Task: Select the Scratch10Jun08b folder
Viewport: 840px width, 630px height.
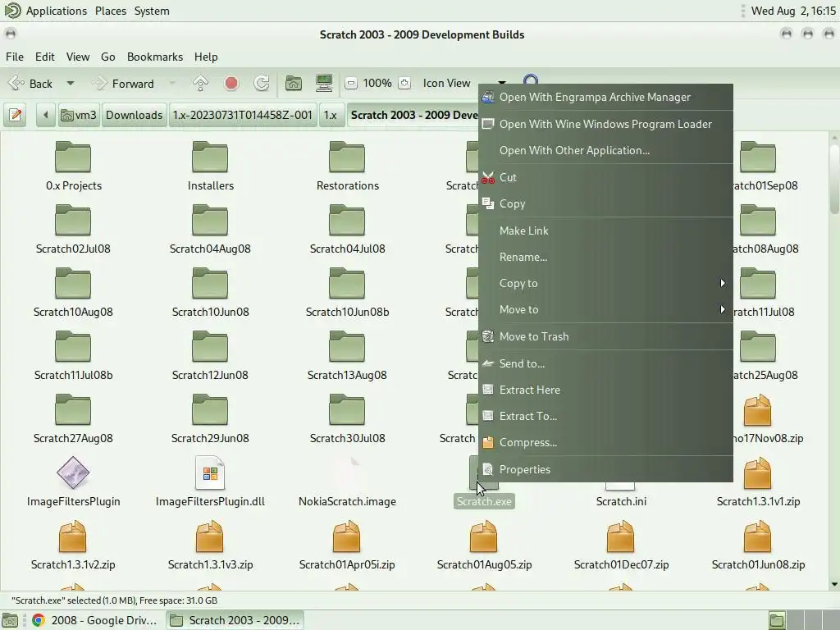Action: tap(347, 283)
